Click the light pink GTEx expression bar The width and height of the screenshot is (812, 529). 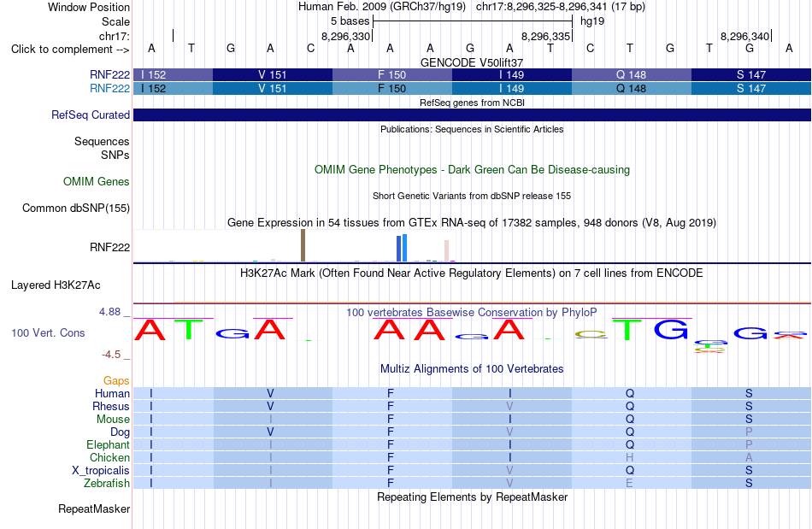(x=446, y=250)
